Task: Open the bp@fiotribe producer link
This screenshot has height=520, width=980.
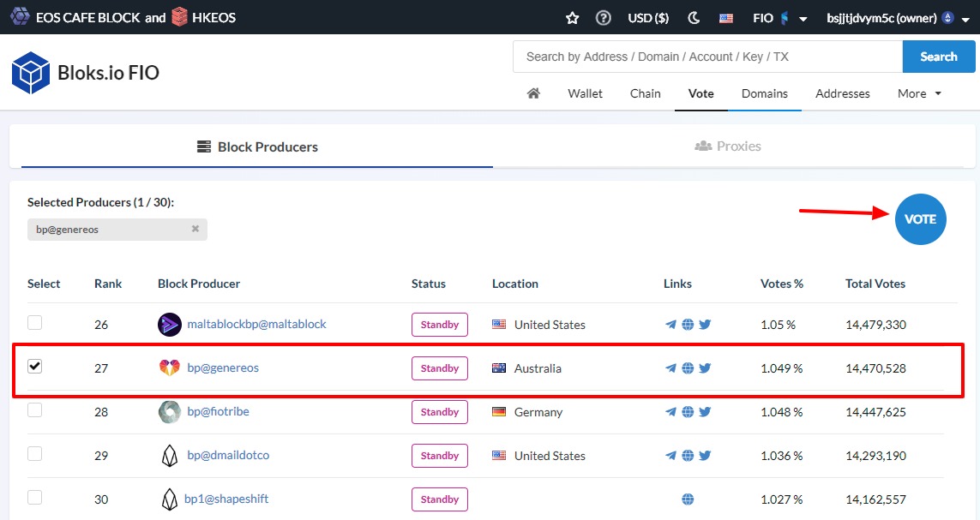Action: coord(218,411)
